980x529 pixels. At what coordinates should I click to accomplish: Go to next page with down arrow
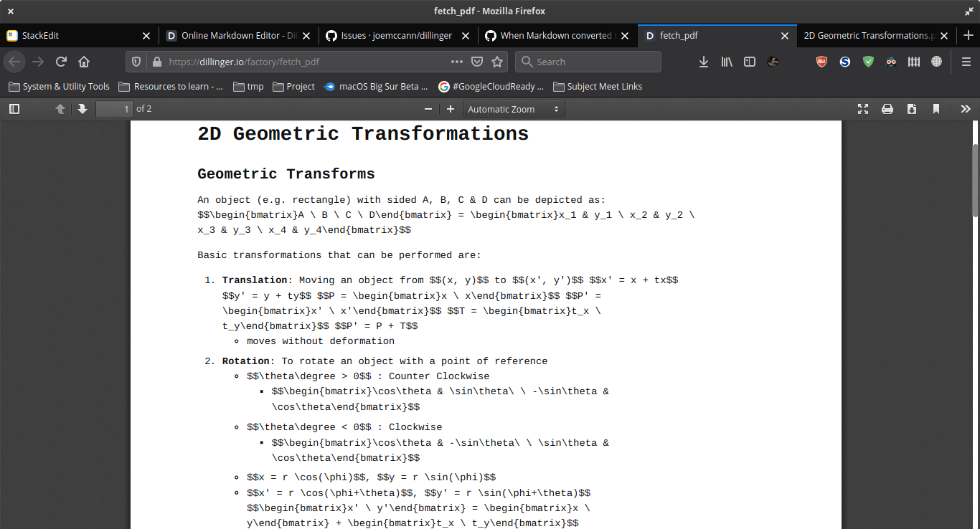81,108
